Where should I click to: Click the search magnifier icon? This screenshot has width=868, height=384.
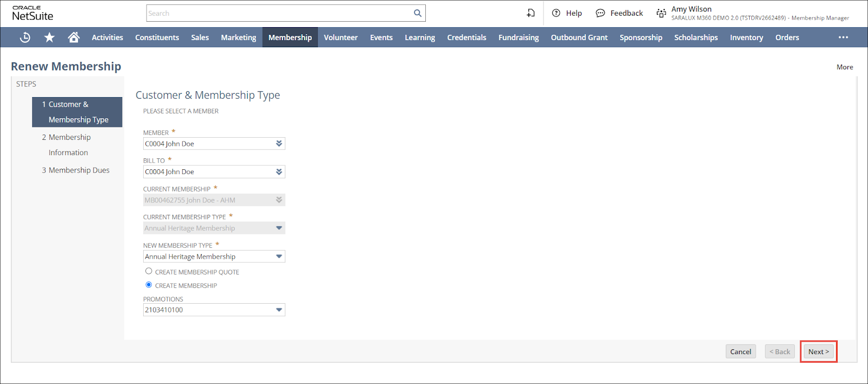point(417,13)
